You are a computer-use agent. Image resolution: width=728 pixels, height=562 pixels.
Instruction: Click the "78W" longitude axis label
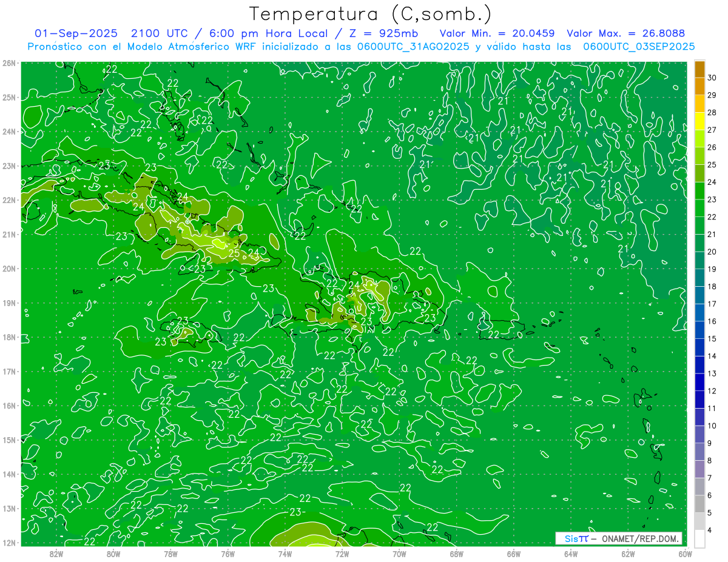point(170,553)
